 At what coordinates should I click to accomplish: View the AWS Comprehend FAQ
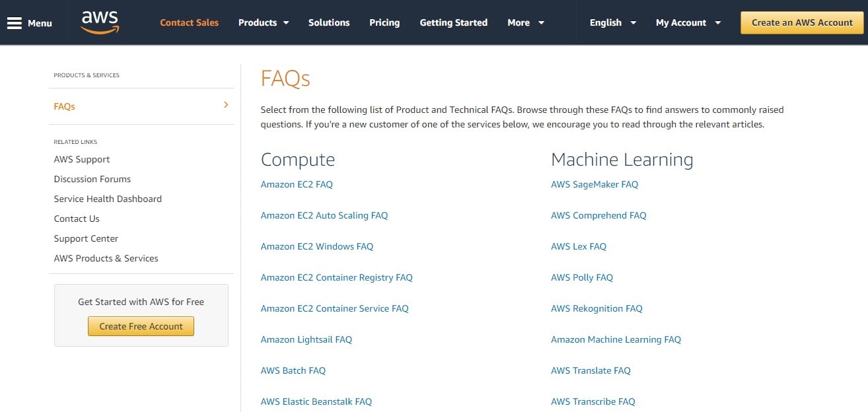tap(598, 215)
